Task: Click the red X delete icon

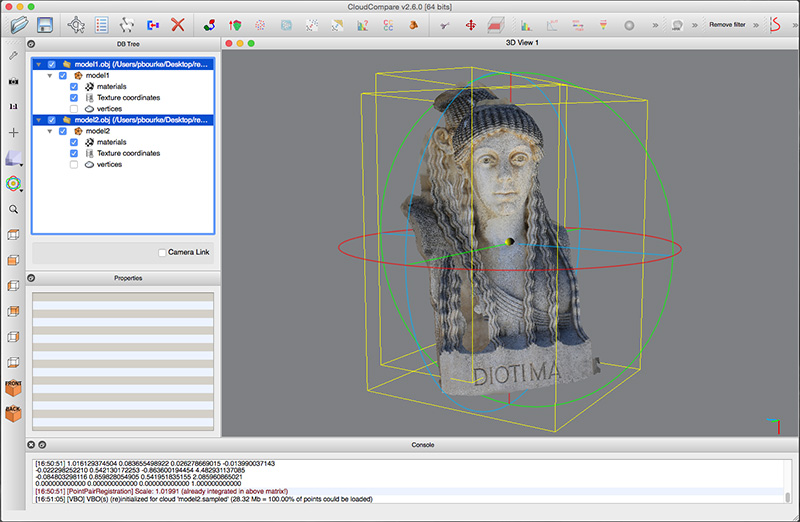Action: point(177,24)
